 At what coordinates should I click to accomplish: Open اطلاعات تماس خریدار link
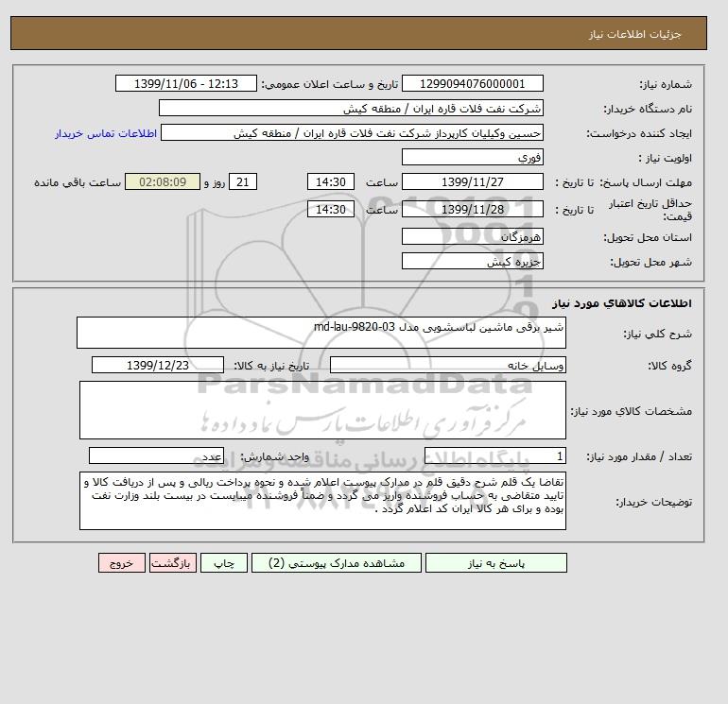tap(106, 133)
